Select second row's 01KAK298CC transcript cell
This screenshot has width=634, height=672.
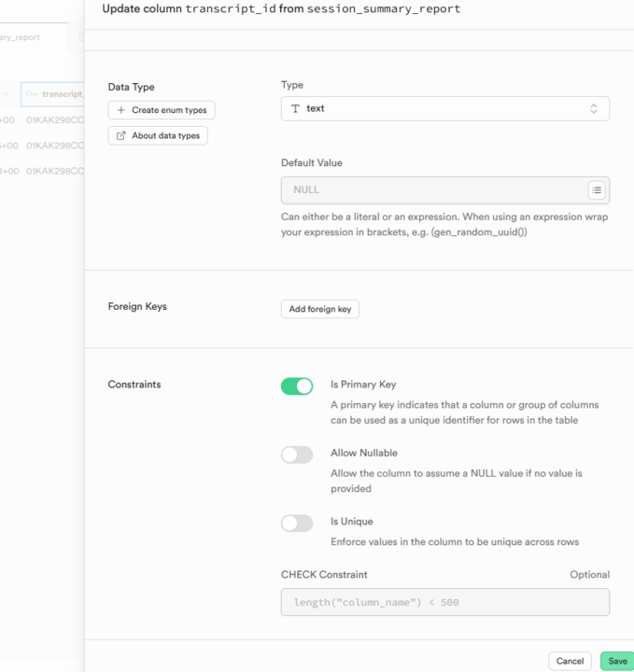coord(54,146)
